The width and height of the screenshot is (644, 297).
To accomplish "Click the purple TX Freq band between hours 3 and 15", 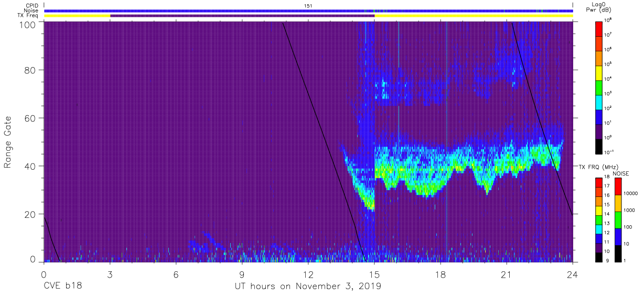I will [242, 16].
